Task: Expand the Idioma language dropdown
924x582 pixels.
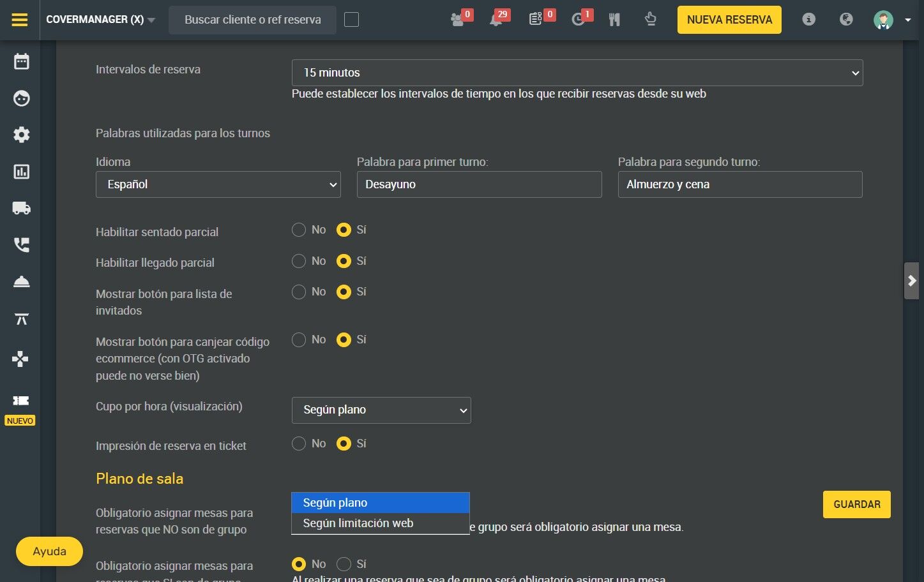Action: (x=218, y=184)
